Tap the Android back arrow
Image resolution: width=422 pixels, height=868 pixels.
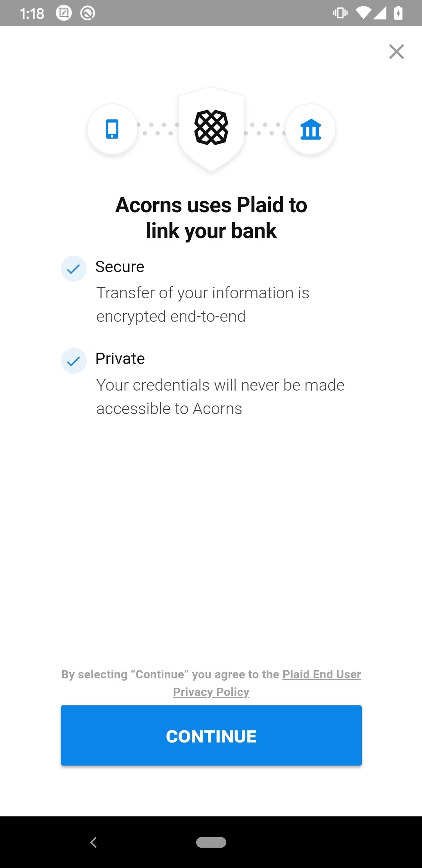pos(93,842)
